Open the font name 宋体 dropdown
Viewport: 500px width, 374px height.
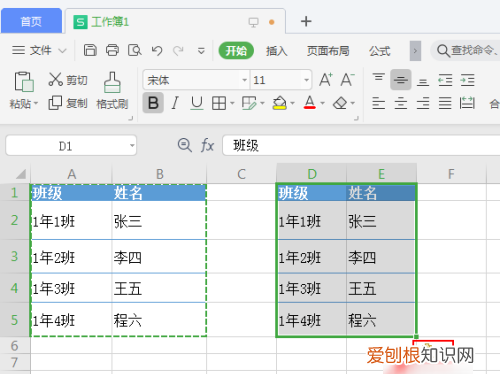(x=244, y=80)
